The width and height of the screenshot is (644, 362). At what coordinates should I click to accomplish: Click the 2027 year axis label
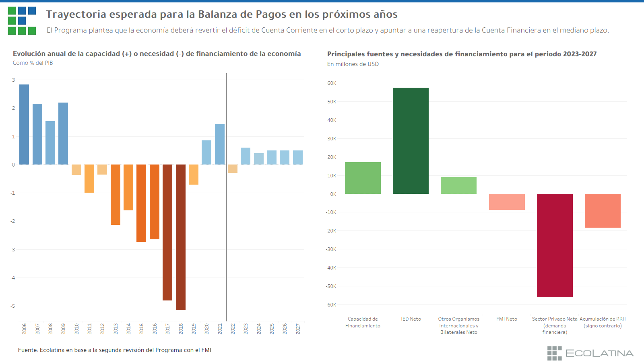(x=298, y=329)
